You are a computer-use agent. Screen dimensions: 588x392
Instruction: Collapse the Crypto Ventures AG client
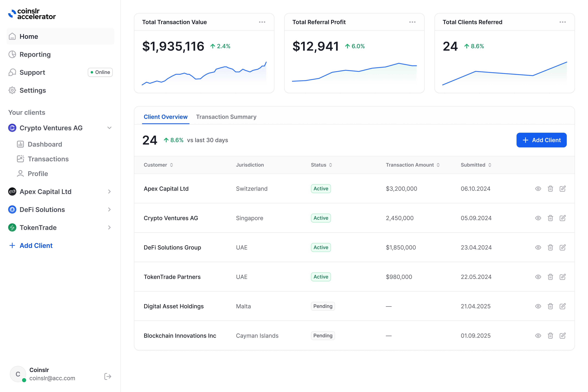109,128
